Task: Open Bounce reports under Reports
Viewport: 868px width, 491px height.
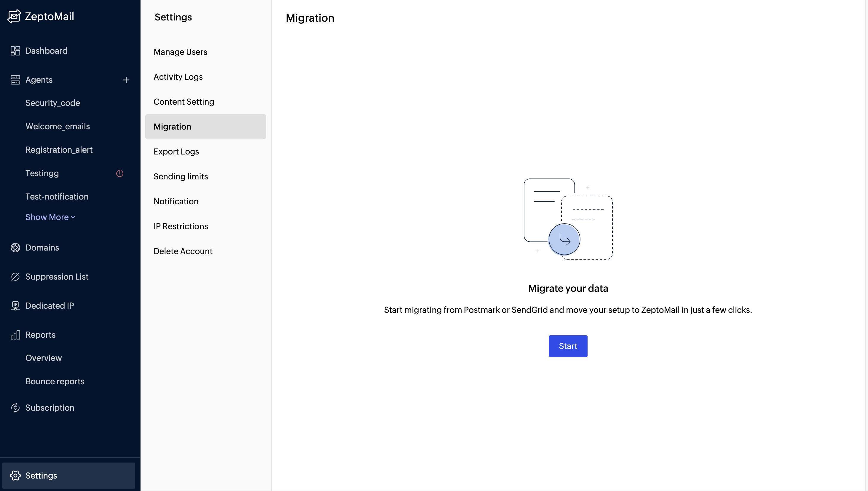Action: 55,381
